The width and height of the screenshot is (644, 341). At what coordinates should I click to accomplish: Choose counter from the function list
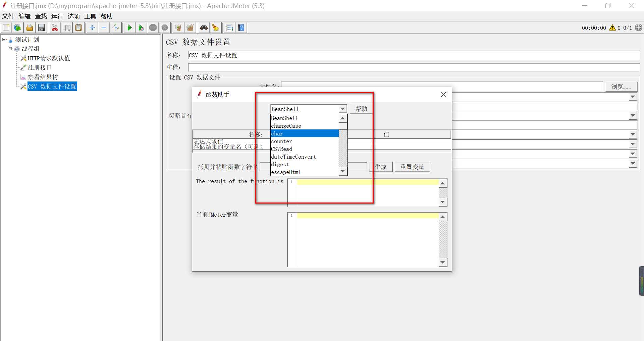pyautogui.click(x=305, y=141)
